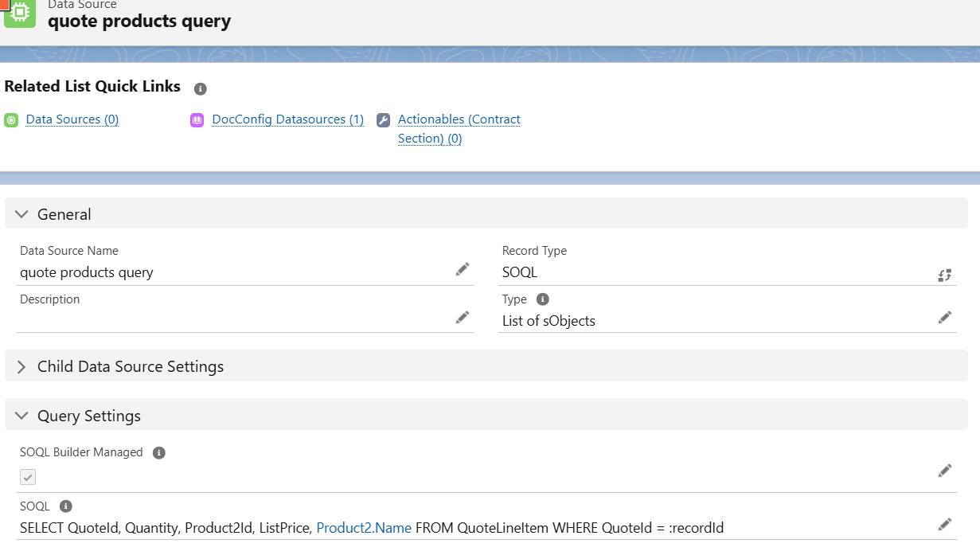This screenshot has height=559, width=980.
Task: Click the info icon next to SOQL Builder Managed
Action: coord(158,451)
